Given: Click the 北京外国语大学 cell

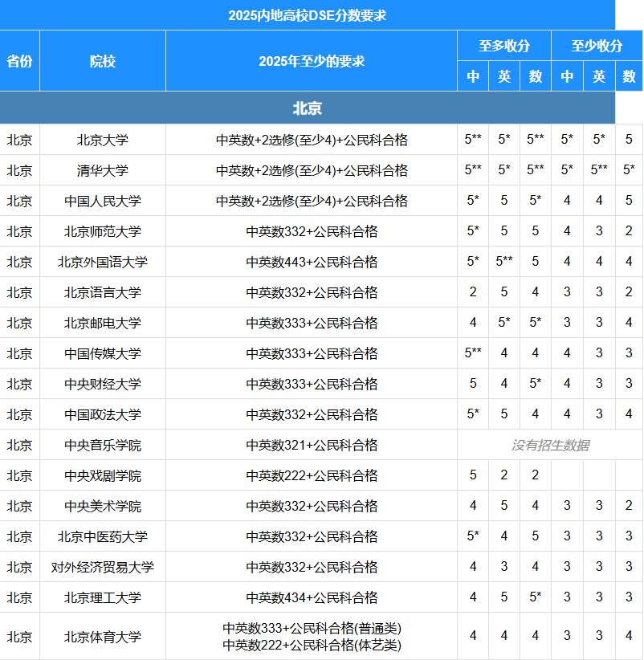Looking at the screenshot, I should 102,262.
